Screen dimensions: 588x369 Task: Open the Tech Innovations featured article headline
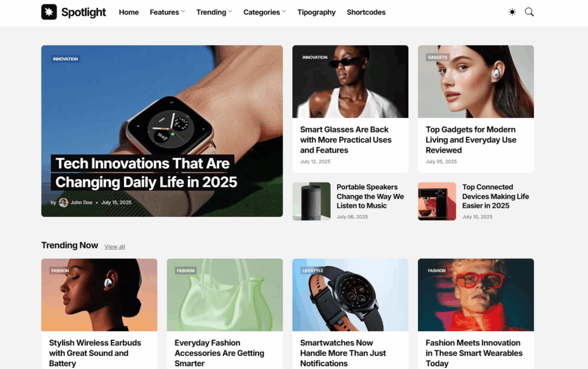click(146, 173)
